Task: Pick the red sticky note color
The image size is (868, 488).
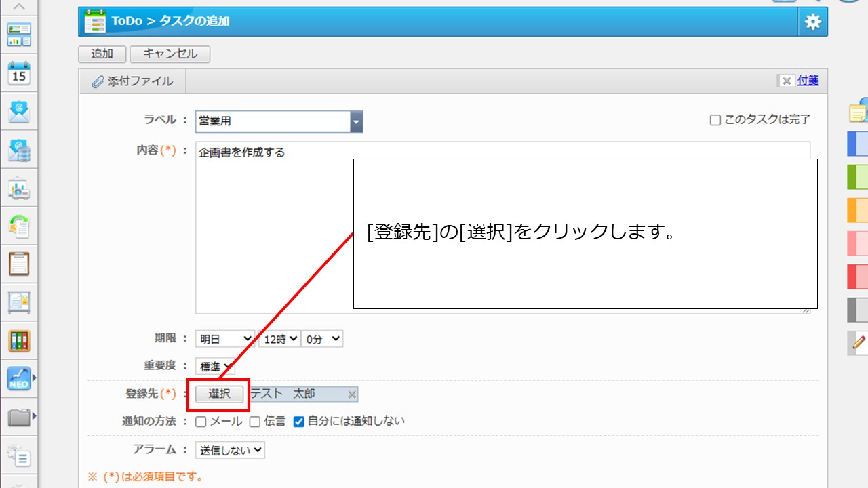Action: (x=858, y=277)
